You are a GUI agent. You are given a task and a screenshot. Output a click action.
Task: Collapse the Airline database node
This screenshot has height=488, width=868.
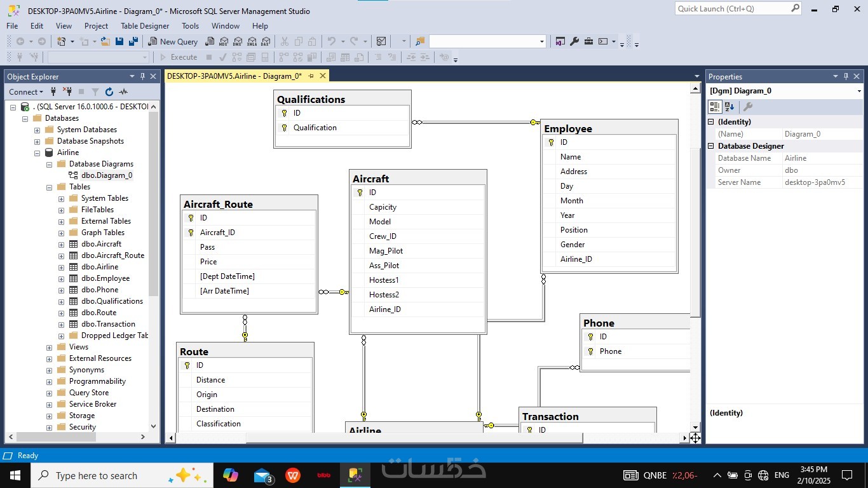point(37,152)
